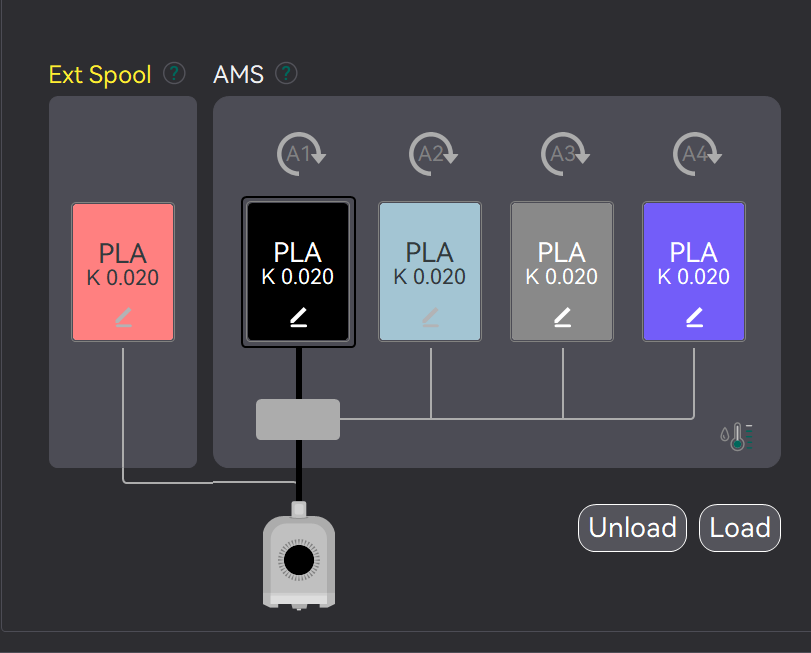Open the Ext Spool help icon

(x=174, y=74)
